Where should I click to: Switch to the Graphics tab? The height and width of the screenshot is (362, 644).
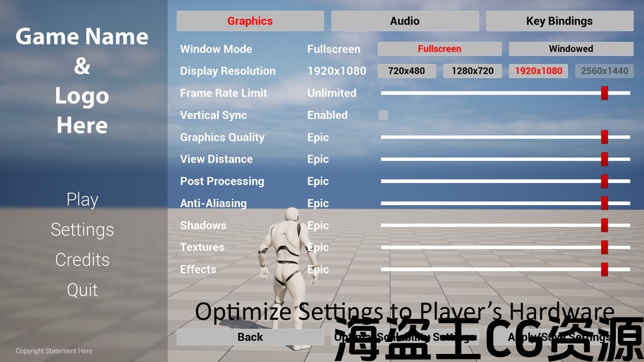point(250,21)
